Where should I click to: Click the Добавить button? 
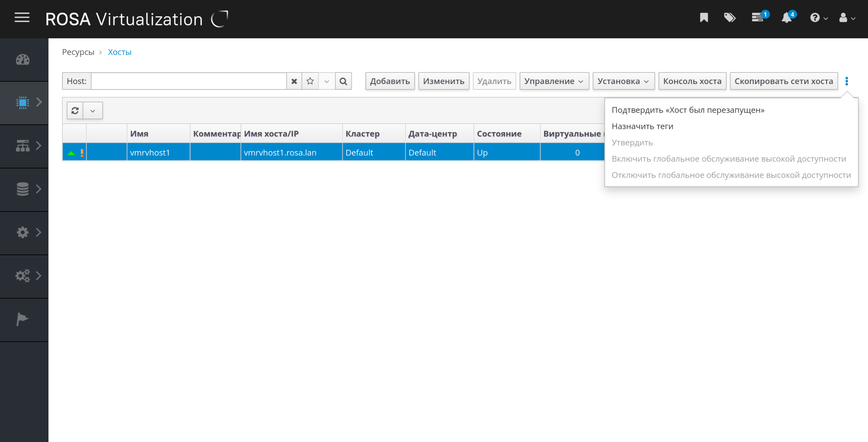click(x=389, y=81)
